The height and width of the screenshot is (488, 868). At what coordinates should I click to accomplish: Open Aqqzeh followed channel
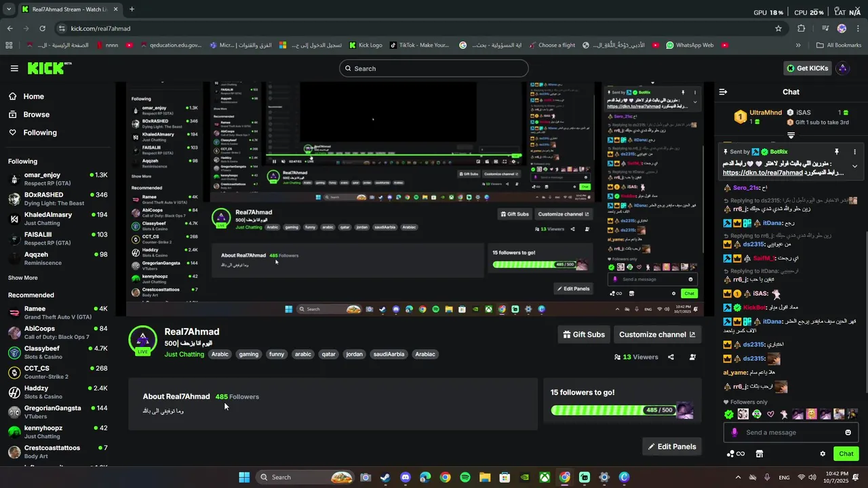[58, 258]
